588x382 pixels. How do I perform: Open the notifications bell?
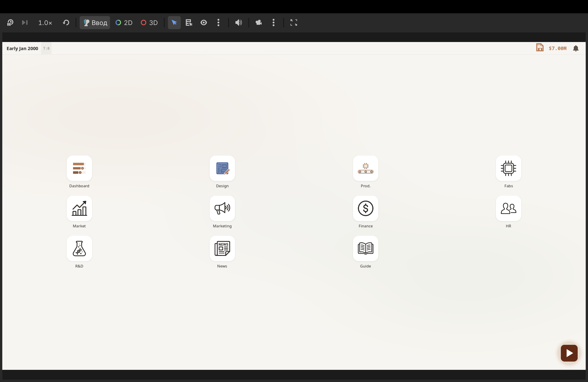[575, 48]
